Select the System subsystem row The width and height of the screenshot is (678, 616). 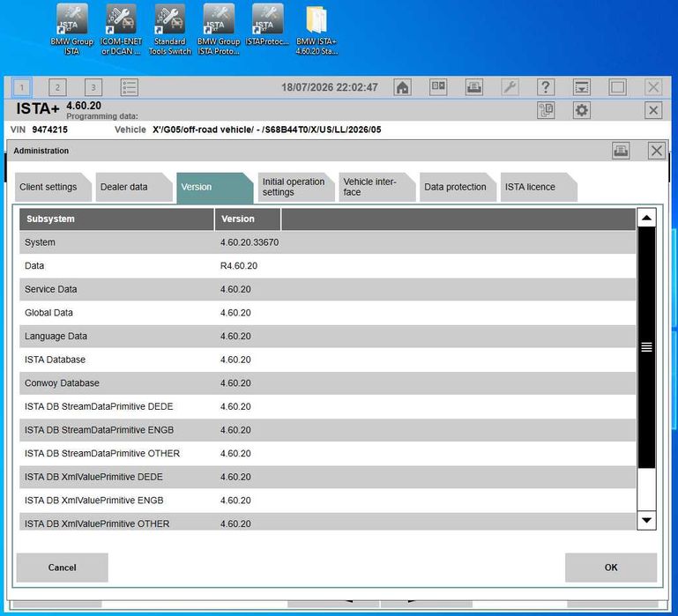point(327,242)
